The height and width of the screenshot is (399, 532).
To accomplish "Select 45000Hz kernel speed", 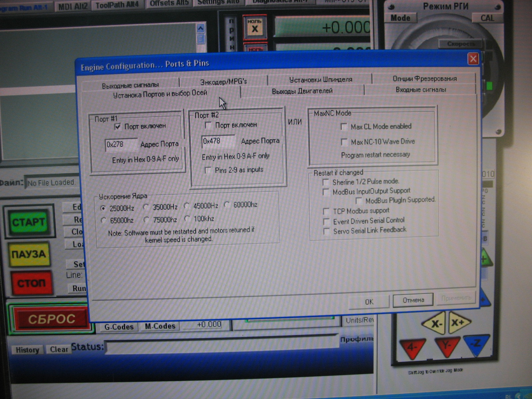I will click(x=187, y=206).
